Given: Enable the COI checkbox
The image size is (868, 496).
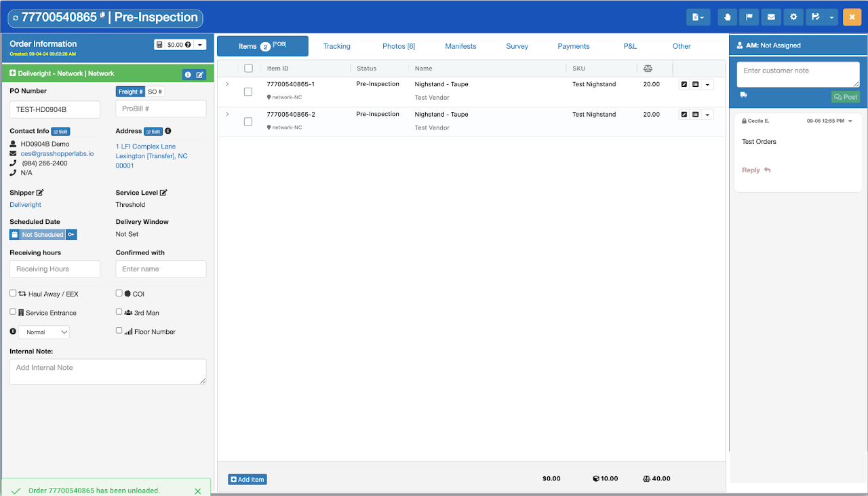Looking at the screenshot, I should click(119, 293).
